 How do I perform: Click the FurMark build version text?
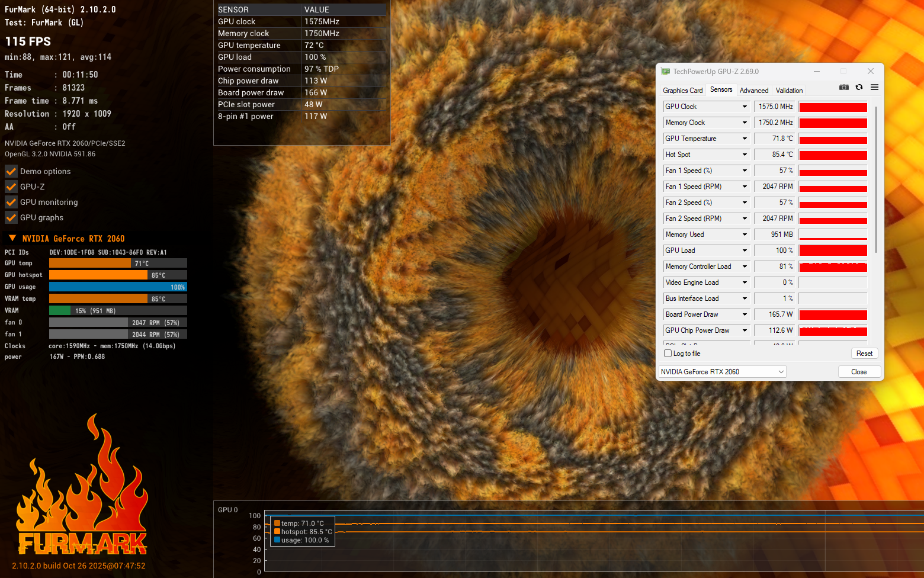(79, 566)
